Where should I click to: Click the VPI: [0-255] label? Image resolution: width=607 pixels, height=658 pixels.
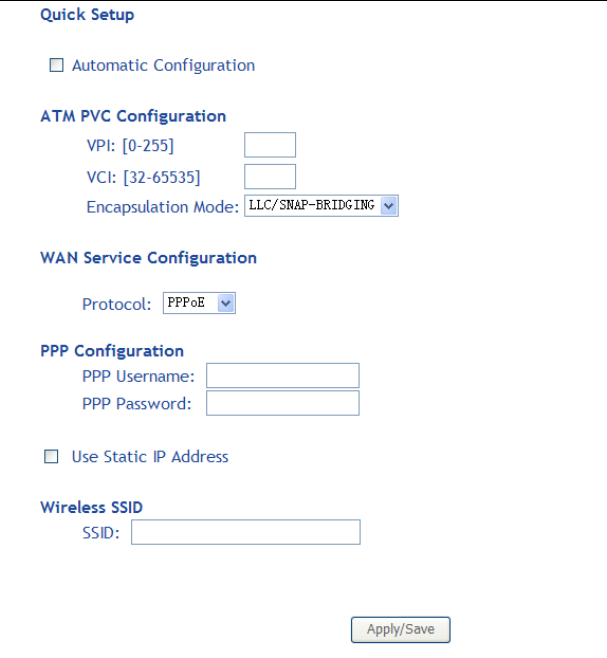[x=130, y=147]
